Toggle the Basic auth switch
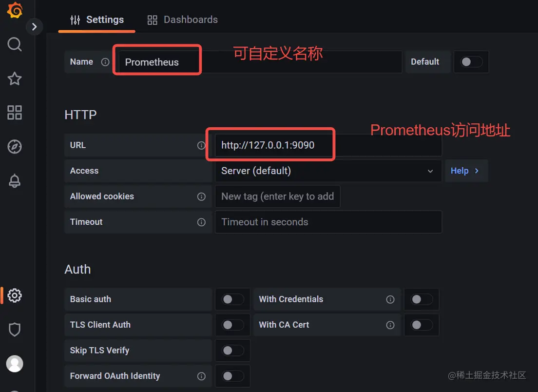The image size is (538, 392). (x=232, y=299)
